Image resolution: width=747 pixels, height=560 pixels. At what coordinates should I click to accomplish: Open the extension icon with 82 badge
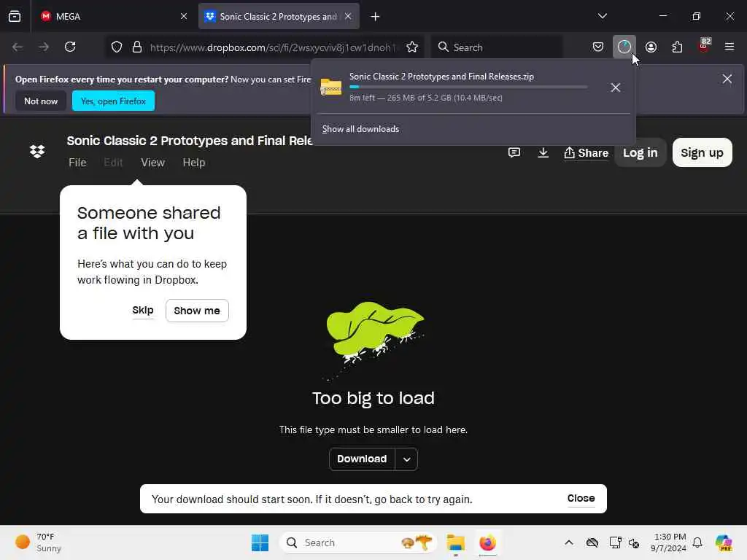(704, 46)
